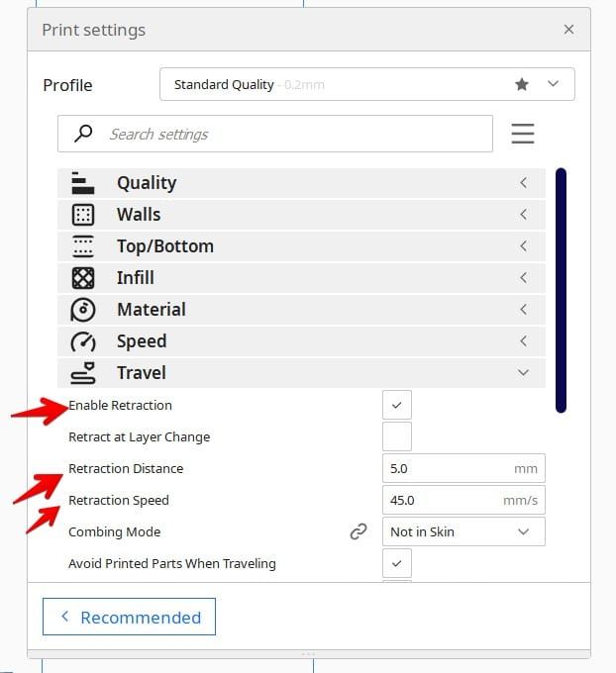Viewport: 616px width, 673px height.
Task: Click the Infill category icon
Action: point(83,278)
